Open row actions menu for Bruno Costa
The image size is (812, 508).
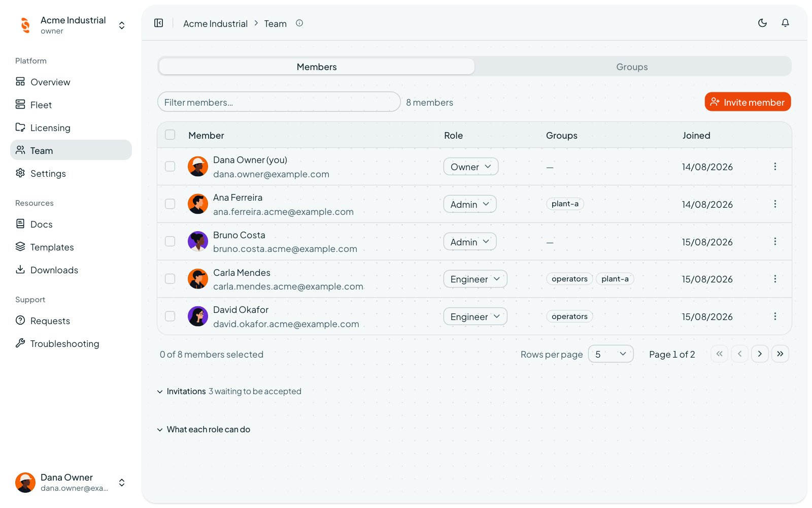click(x=775, y=241)
